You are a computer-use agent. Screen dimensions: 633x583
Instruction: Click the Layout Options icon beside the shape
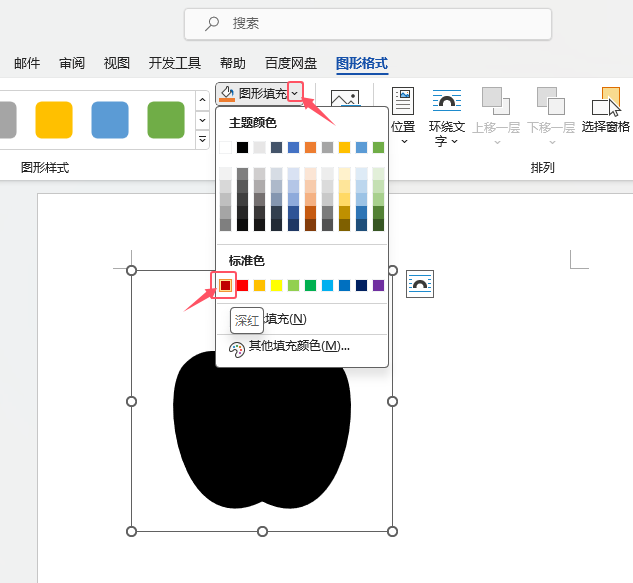point(421,285)
